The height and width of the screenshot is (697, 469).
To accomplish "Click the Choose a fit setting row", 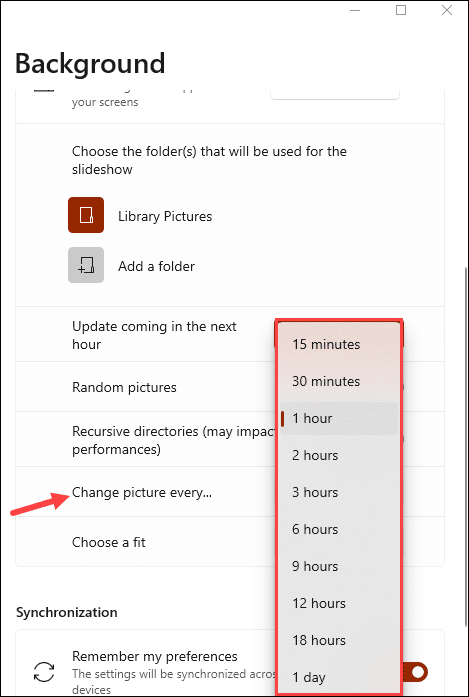I will click(230, 541).
